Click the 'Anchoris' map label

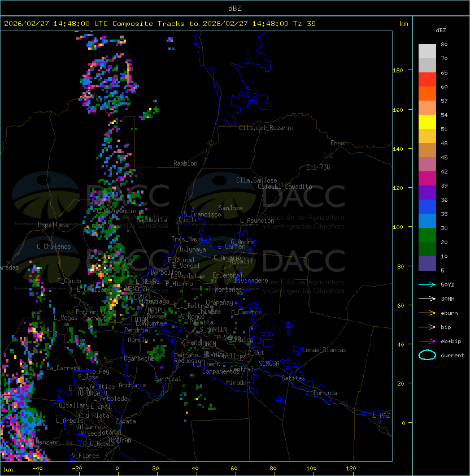[x=132, y=385]
